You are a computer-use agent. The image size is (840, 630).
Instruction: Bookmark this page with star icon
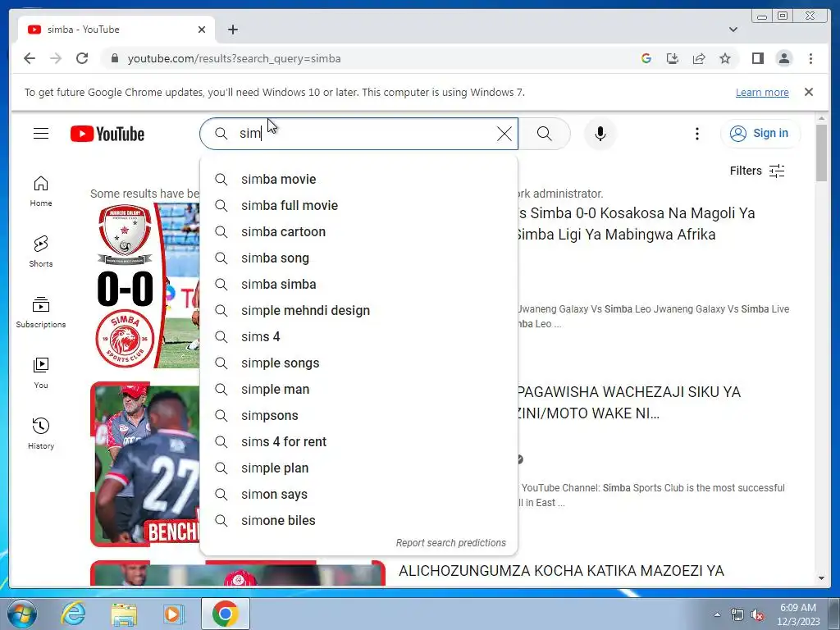tap(725, 58)
